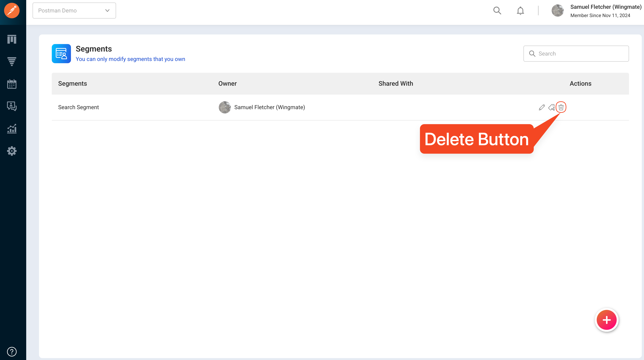Open the board columns sidebar icon
644x360 pixels.
coord(12,39)
